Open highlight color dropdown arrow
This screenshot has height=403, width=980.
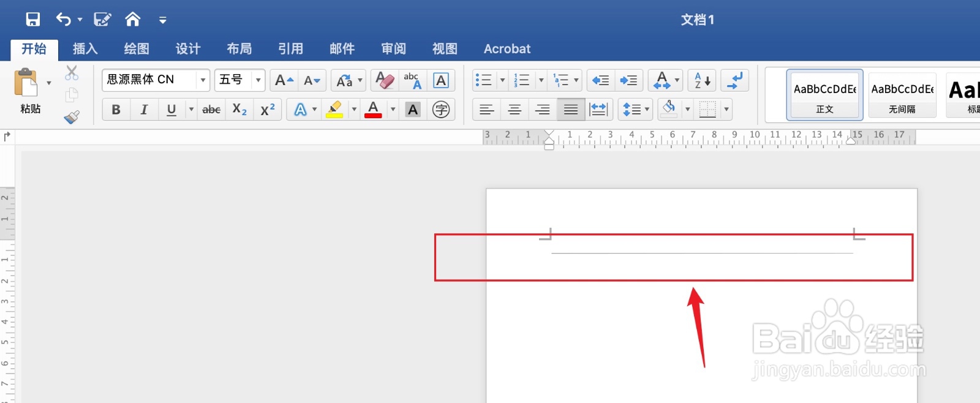pos(354,110)
